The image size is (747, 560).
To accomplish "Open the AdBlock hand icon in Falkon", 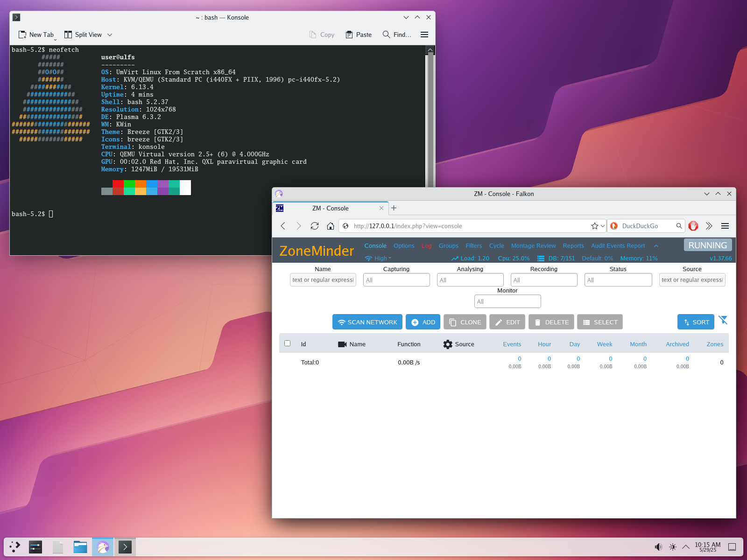I will pyautogui.click(x=693, y=226).
